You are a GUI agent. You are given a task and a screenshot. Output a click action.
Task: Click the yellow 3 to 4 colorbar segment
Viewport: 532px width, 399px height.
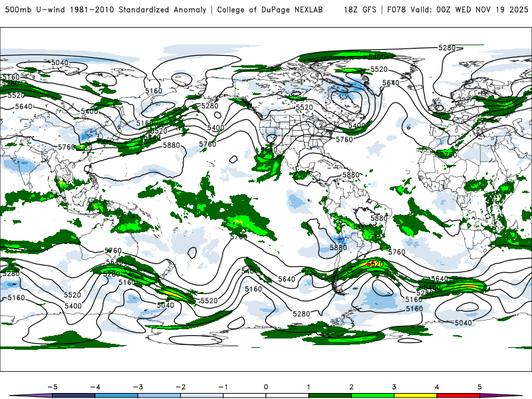[415, 396]
